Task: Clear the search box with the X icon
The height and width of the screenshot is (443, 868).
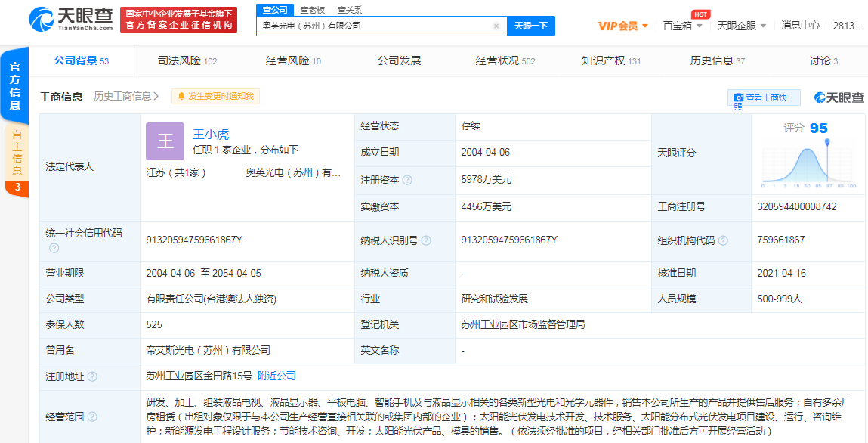Action: pos(496,26)
